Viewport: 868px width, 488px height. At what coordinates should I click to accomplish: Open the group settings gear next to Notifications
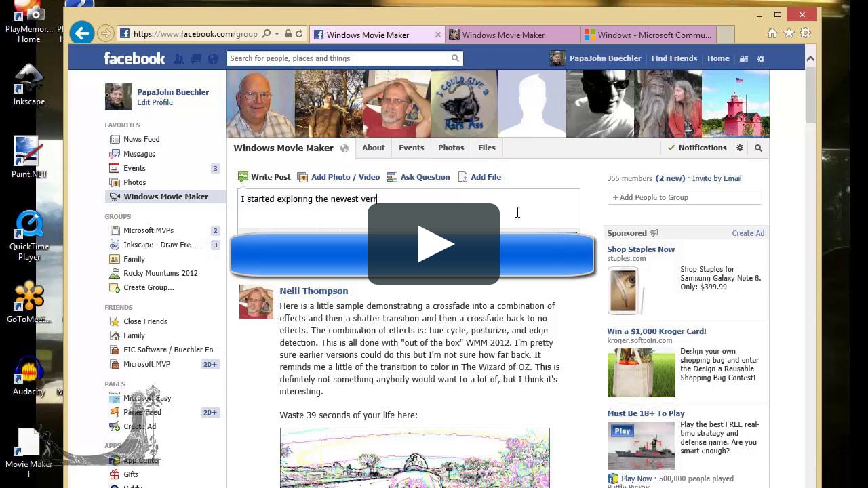click(740, 148)
